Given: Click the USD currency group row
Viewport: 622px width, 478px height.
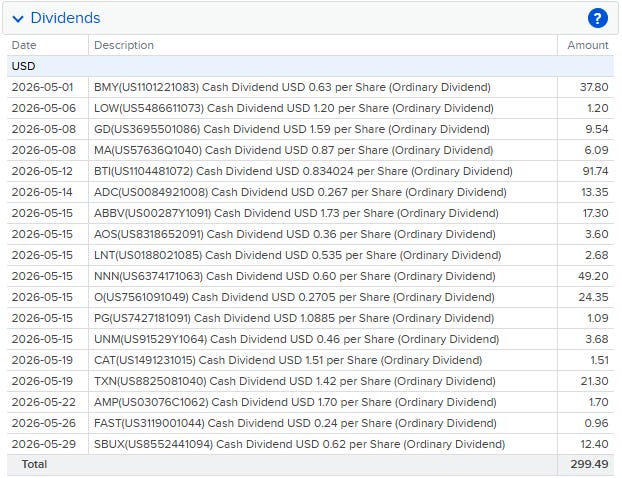Looking at the screenshot, I should [x=310, y=66].
